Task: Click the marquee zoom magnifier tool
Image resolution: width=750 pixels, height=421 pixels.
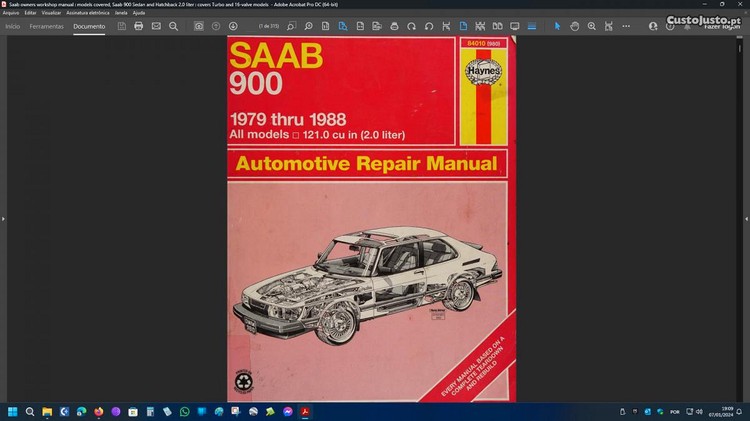Action: tap(592, 26)
